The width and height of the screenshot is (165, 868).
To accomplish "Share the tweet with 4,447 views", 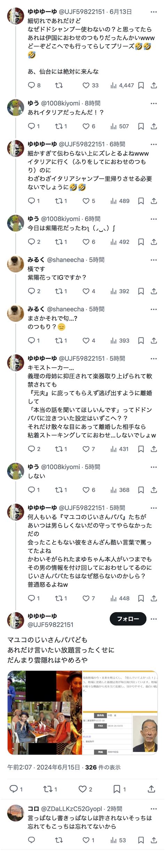I will 154,85.
